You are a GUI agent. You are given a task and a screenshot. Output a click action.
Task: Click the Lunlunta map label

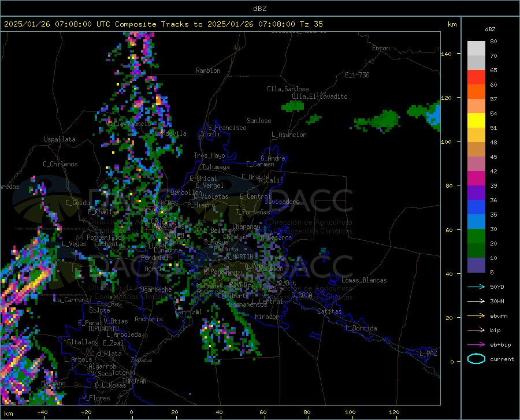click(168, 251)
